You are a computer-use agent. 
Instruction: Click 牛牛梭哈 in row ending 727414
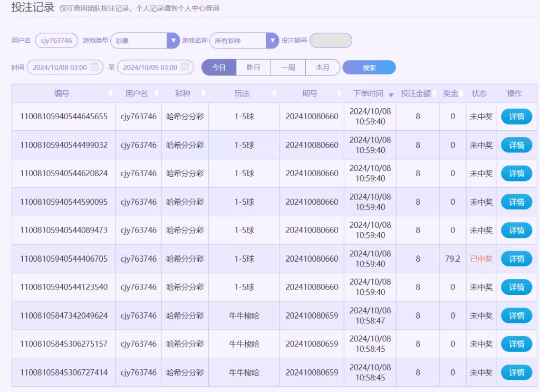(x=244, y=372)
